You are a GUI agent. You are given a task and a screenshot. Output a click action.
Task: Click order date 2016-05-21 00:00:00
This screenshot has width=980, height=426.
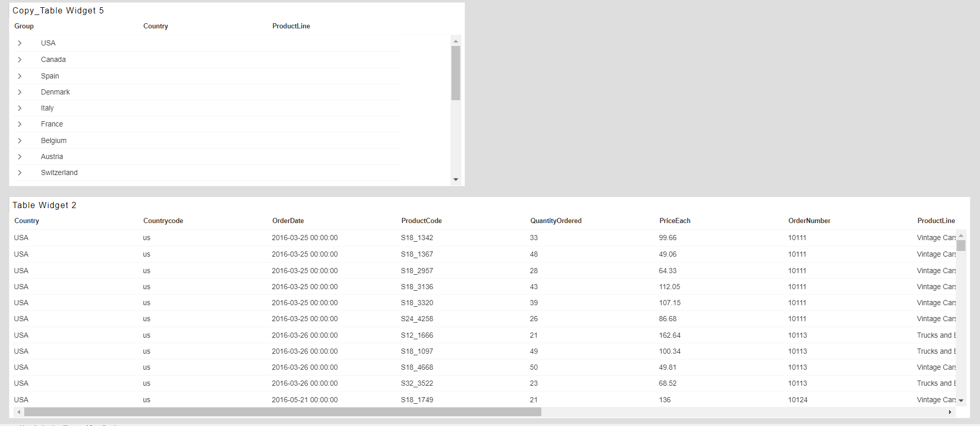pyautogui.click(x=304, y=400)
